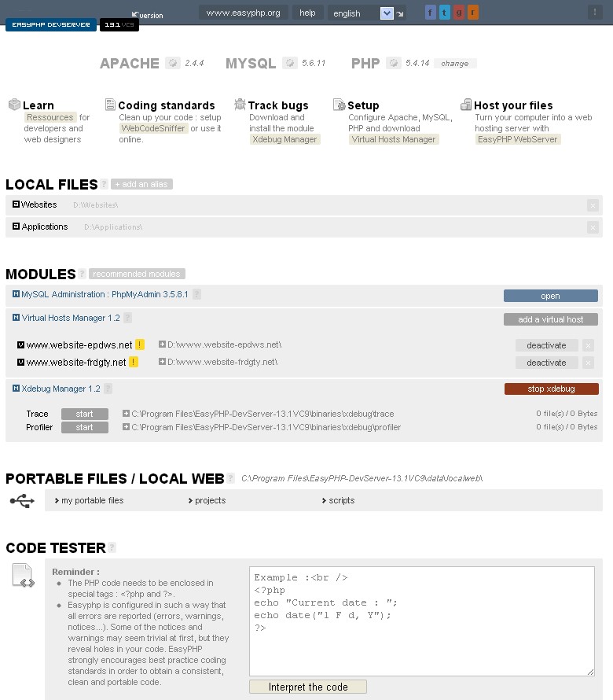Open the MySQL configuration gear icon
This screenshot has width=613, height=700.
click(290, 64)
